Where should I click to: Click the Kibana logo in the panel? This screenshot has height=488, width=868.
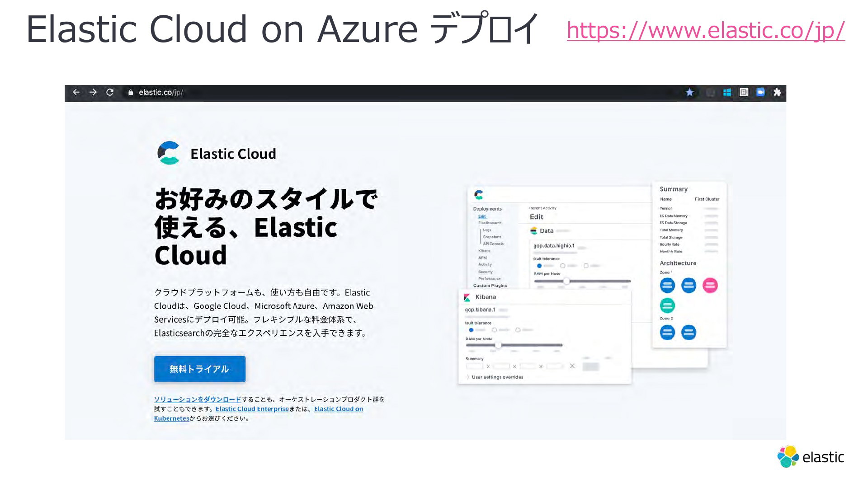(467, 297)
